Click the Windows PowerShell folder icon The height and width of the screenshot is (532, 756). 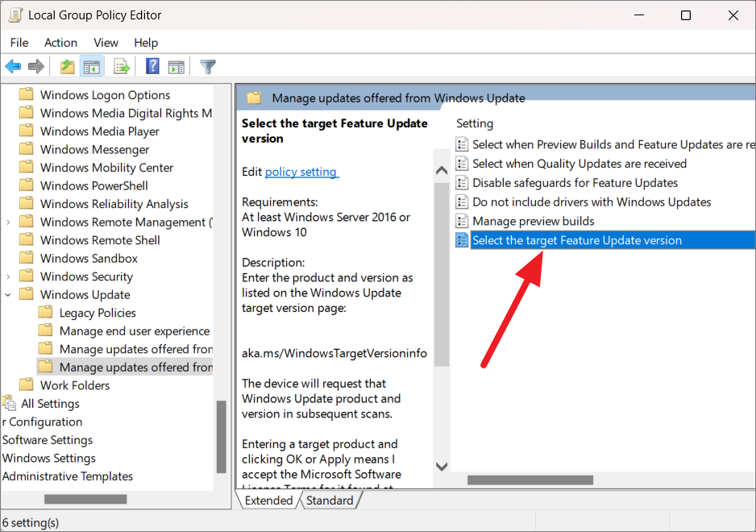coord(26,185)
